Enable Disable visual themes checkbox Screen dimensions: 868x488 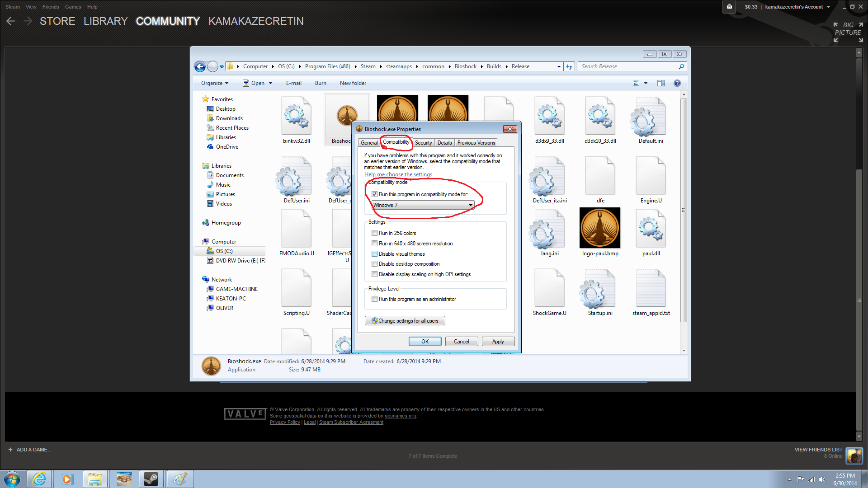pyautogui.click(x=374, y=254)
